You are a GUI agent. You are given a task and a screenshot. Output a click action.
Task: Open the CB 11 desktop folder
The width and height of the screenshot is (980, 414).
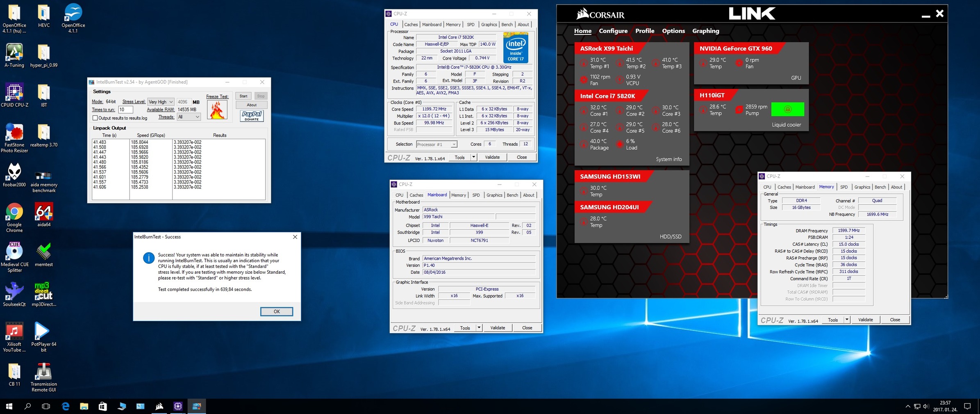[14, 375]
